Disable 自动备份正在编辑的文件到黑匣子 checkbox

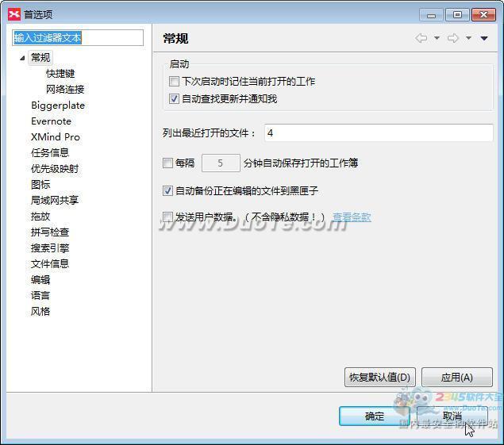tap(167, 190)
